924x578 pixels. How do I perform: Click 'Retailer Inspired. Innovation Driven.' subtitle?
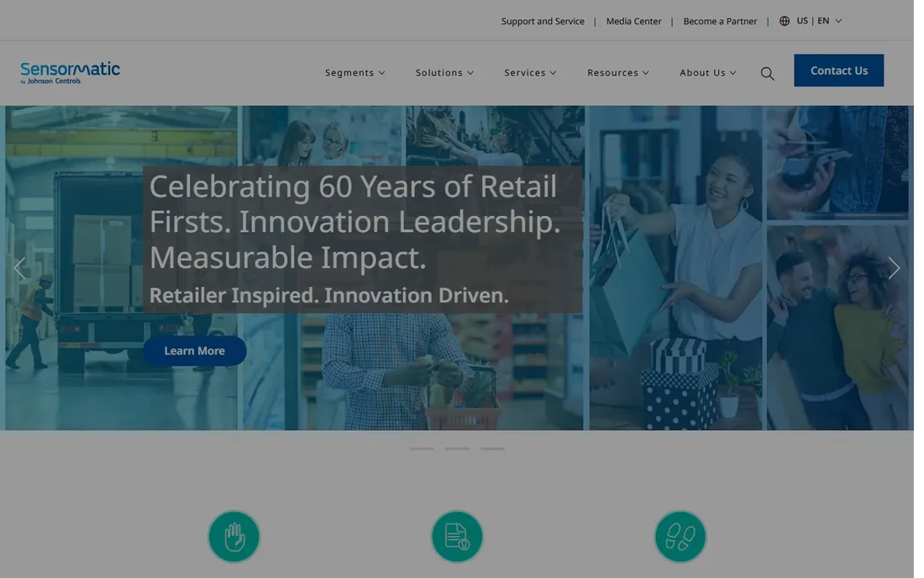click(328, 295)
